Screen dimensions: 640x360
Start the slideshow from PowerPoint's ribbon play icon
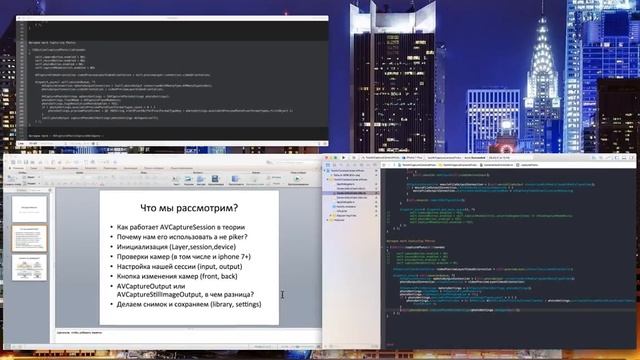[298, 178]
